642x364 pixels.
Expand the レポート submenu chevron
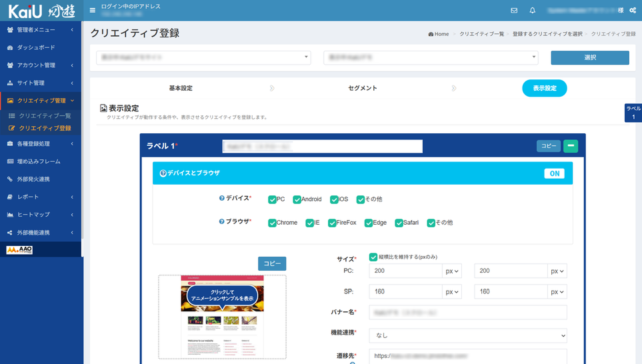point(72,197)
